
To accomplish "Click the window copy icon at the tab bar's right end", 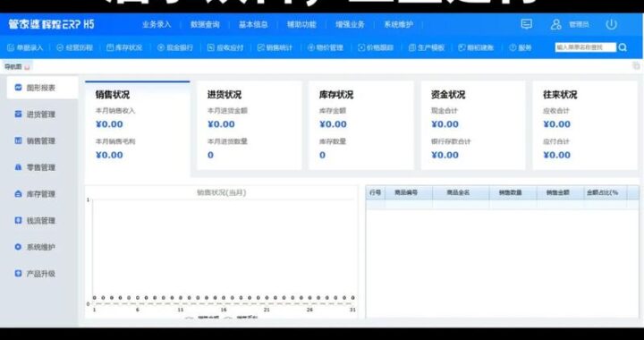I will 636,66.
